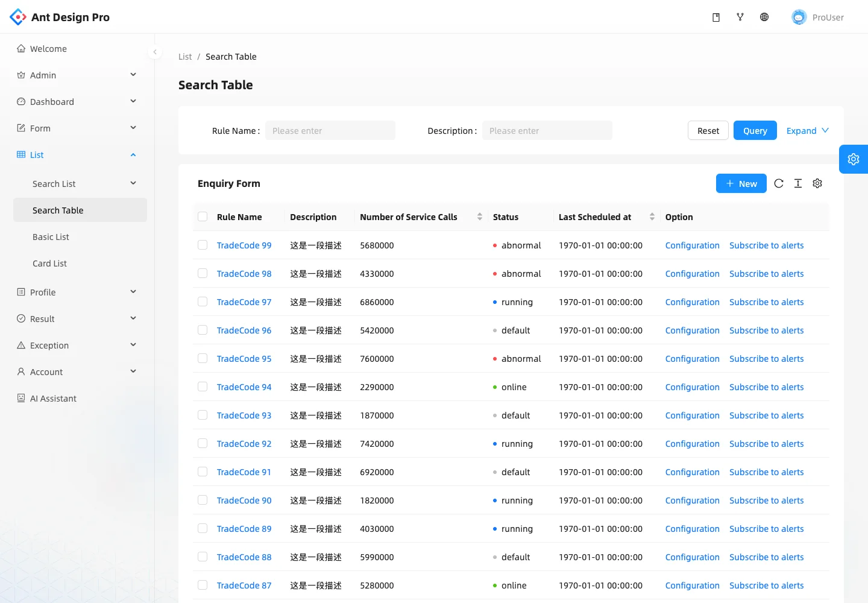Open the AI Assistant menu item
This screenshot has height=603, width=868.
click(x=80, y=399)
